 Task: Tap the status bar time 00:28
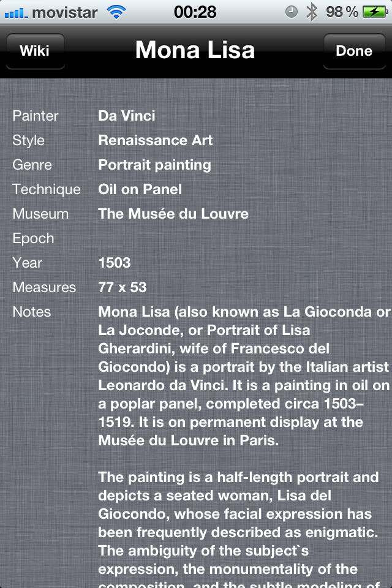pos(195,12)
